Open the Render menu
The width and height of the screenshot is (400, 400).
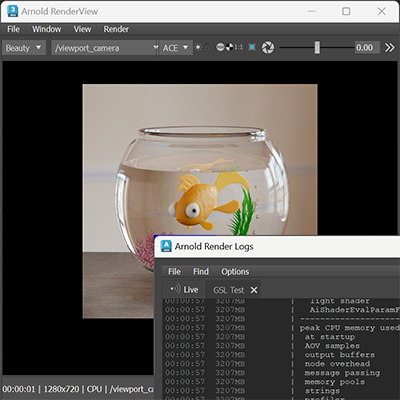[x=116, y=29]
